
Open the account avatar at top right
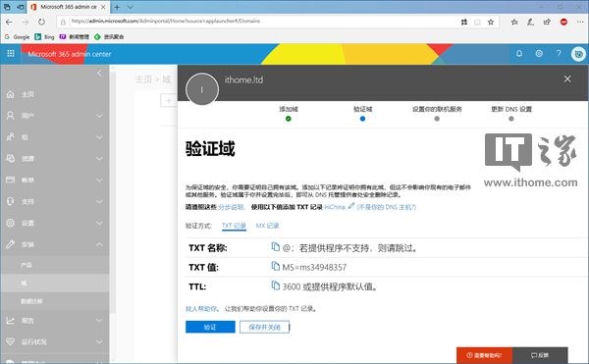pos(578,54)
